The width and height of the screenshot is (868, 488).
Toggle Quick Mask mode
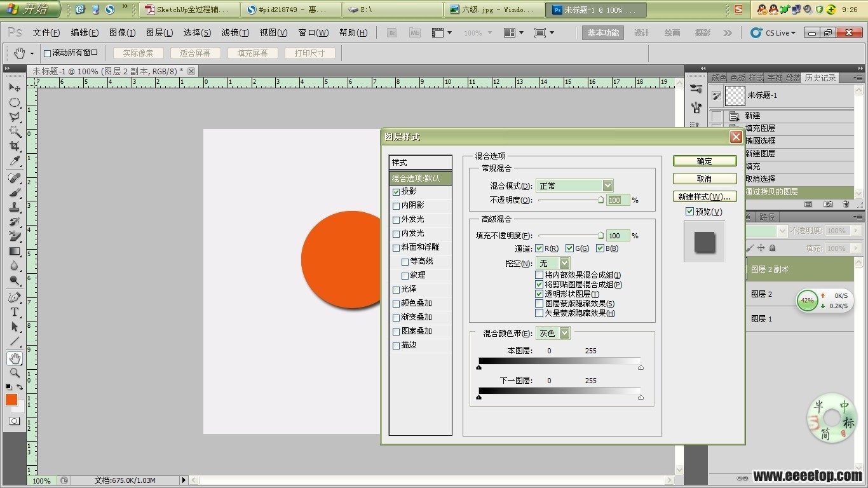tap(14, 421)
